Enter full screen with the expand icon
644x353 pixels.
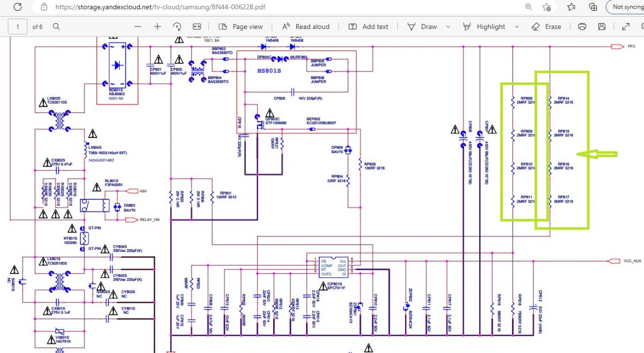coord(626,26)
